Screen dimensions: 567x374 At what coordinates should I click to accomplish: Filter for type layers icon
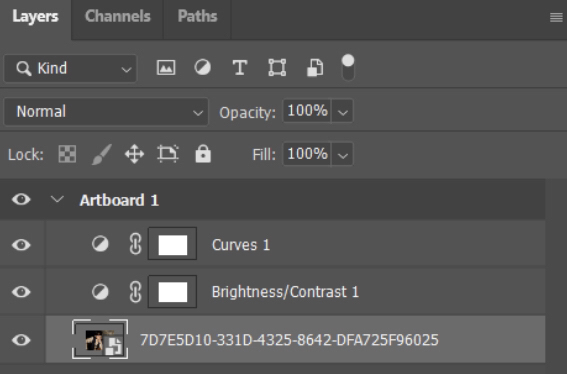click(240, 68)
